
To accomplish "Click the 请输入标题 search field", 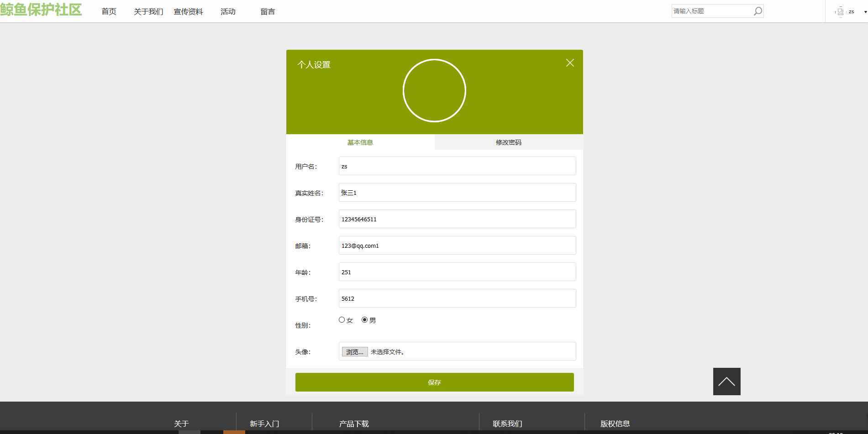I will point(712,11).
